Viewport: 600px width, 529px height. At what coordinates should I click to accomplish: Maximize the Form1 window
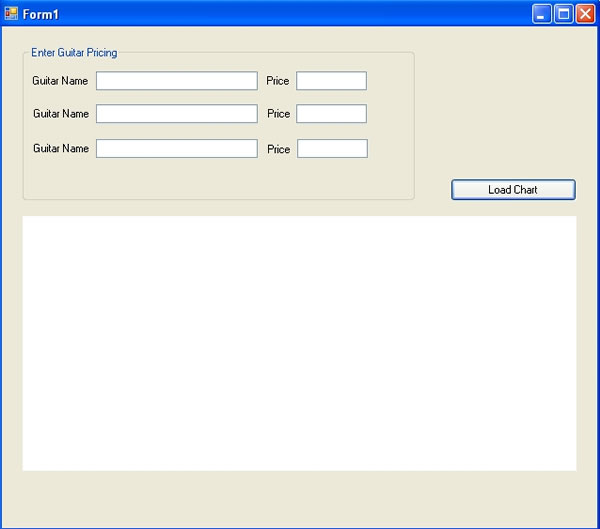(563, 14)
